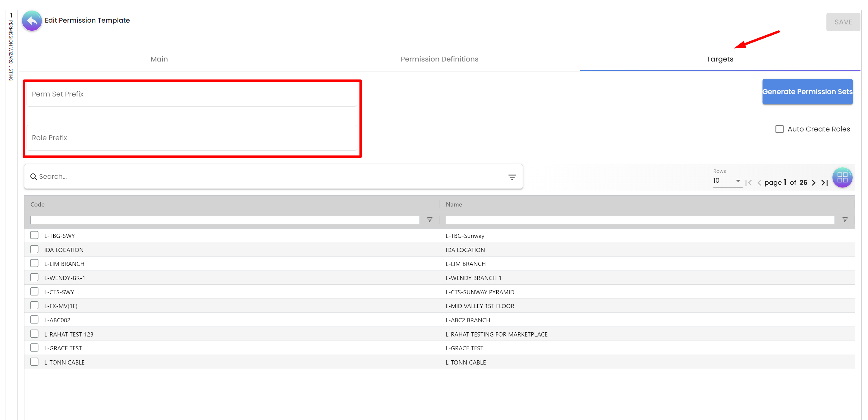This screenshot has width=868, height=420.
Task: Click the grid view toggle icon
Action: (x=842, y=177)
